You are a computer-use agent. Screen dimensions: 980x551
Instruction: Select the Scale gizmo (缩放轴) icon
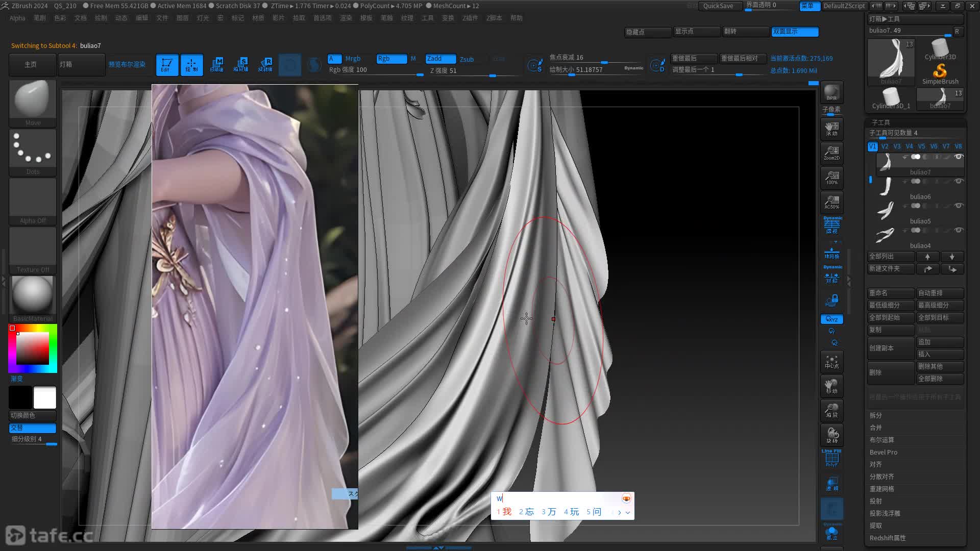(x=241, y=65)
